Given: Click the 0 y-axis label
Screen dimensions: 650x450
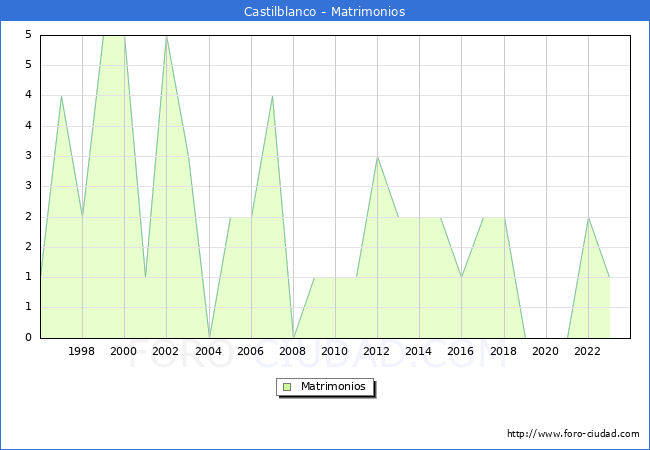Looking at the screenshot, I should click(x=29, y=337).
